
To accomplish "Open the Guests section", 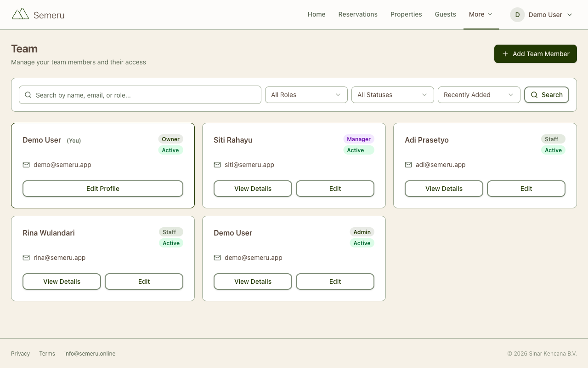I will tap(446, 14).
